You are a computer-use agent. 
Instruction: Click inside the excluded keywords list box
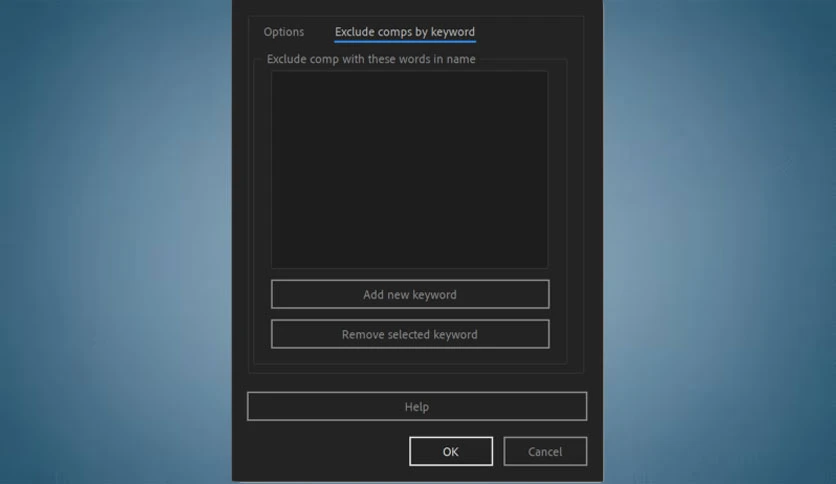point(409,170)
